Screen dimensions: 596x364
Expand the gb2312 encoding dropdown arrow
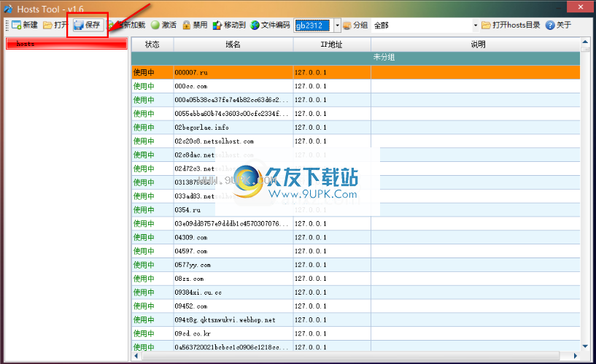[337, 26]
